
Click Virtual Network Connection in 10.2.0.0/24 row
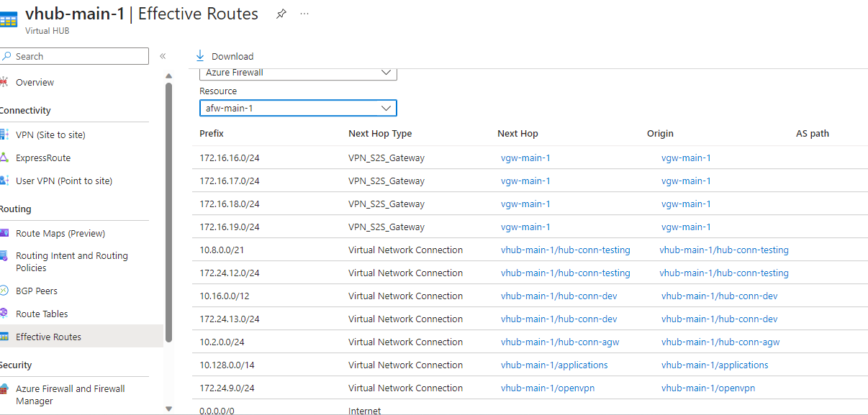[x=405, y=342]
